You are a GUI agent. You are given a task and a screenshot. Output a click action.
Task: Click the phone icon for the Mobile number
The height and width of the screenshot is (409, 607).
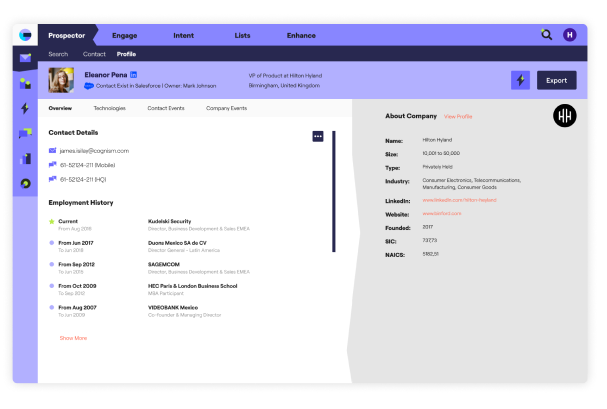52,165
